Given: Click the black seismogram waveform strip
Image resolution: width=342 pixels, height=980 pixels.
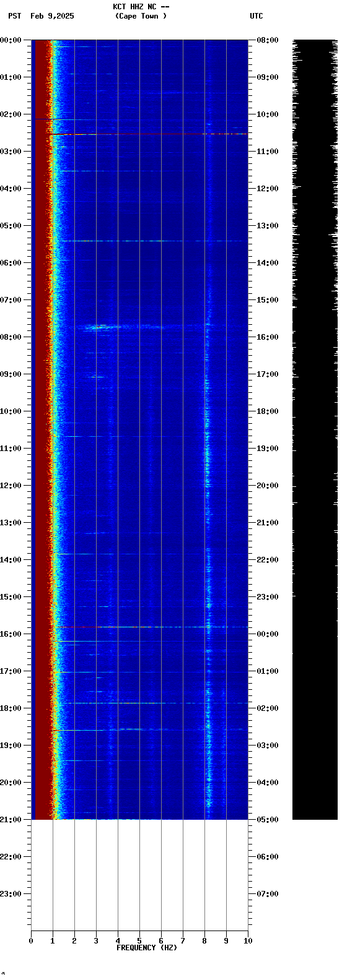Looking at the screenshot, I should coord(315,430).
